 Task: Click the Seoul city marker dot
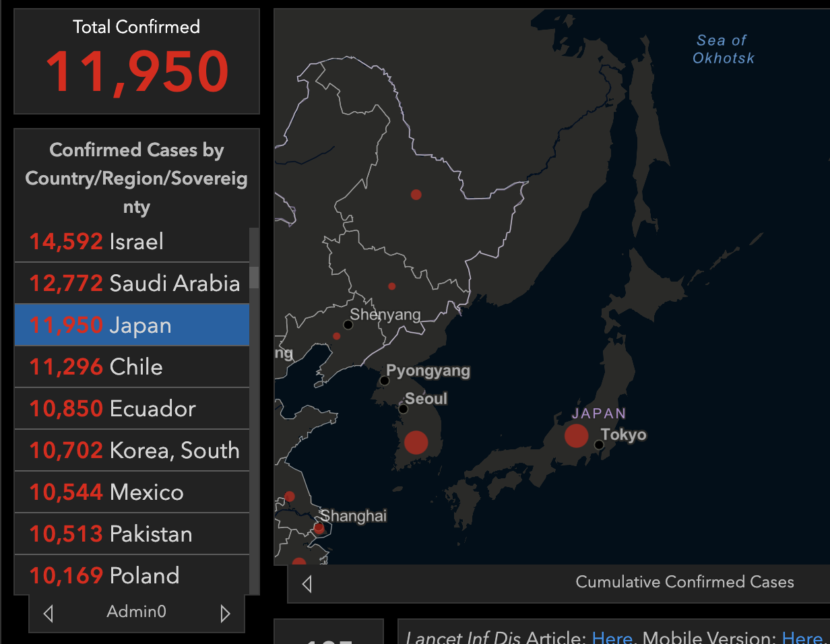(x=403, y=408)
